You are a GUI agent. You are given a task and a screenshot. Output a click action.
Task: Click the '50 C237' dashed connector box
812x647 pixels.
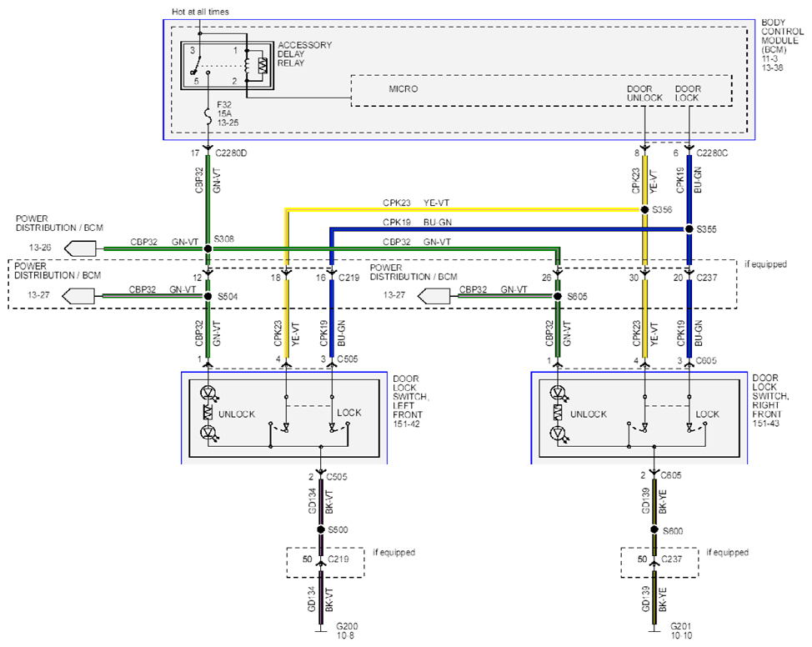(x=659, y=563)
